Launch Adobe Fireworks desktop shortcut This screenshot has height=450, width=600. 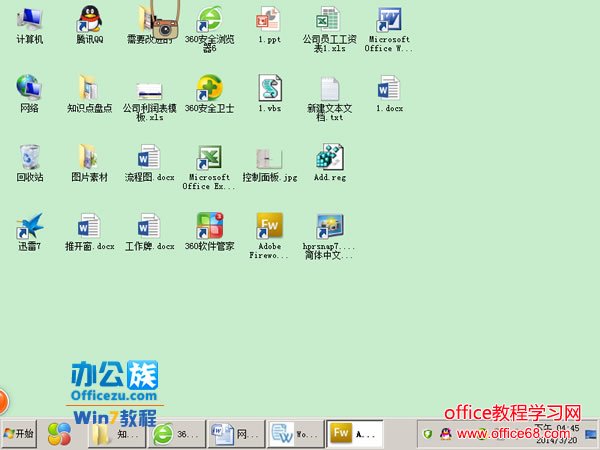(x=269, y=236)
